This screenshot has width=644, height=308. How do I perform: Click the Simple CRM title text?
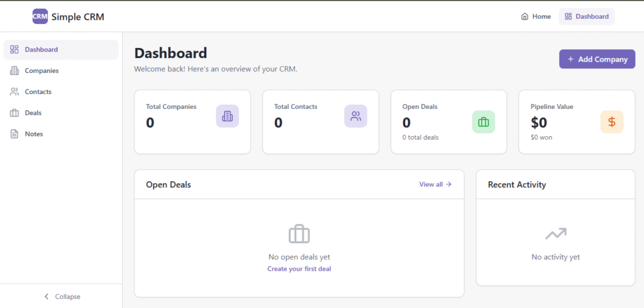point(78,17)
